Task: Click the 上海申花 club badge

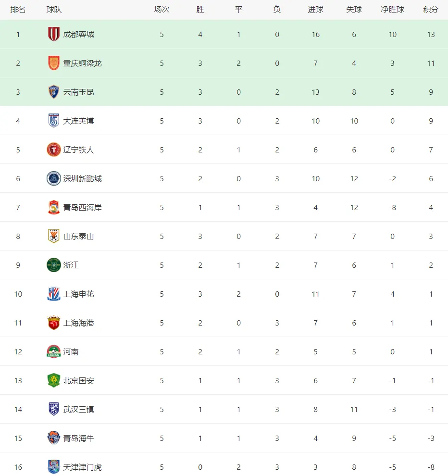Action: (54, 294)
